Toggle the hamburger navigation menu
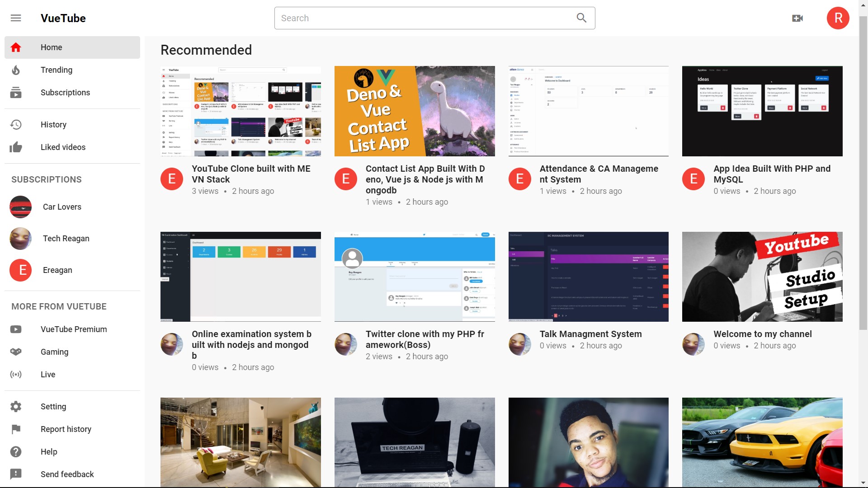This screenshot has width=868, height=488. [16, 18]
